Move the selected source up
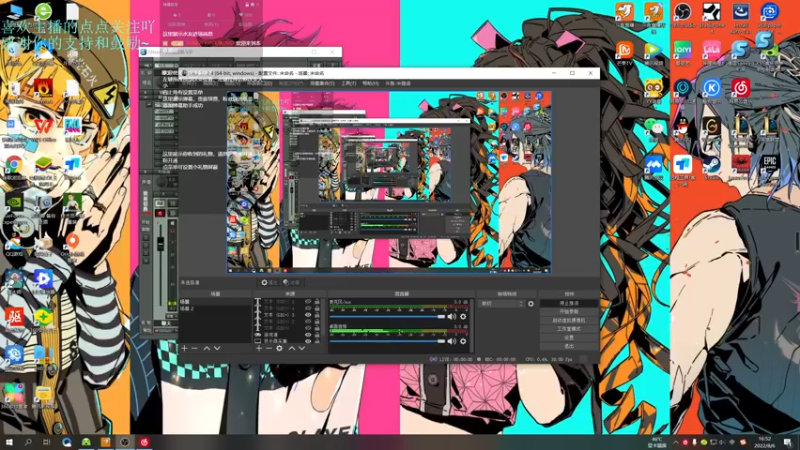 [291, 348]
